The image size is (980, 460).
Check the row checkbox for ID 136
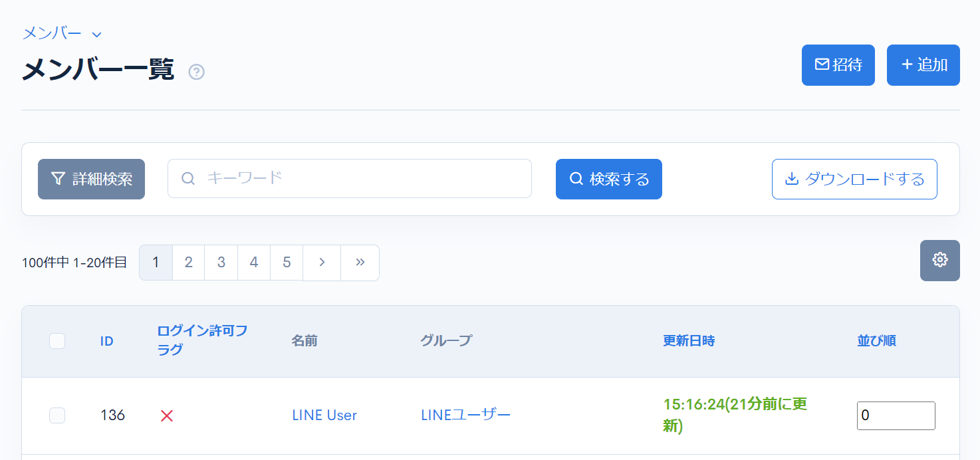point(57,415)
